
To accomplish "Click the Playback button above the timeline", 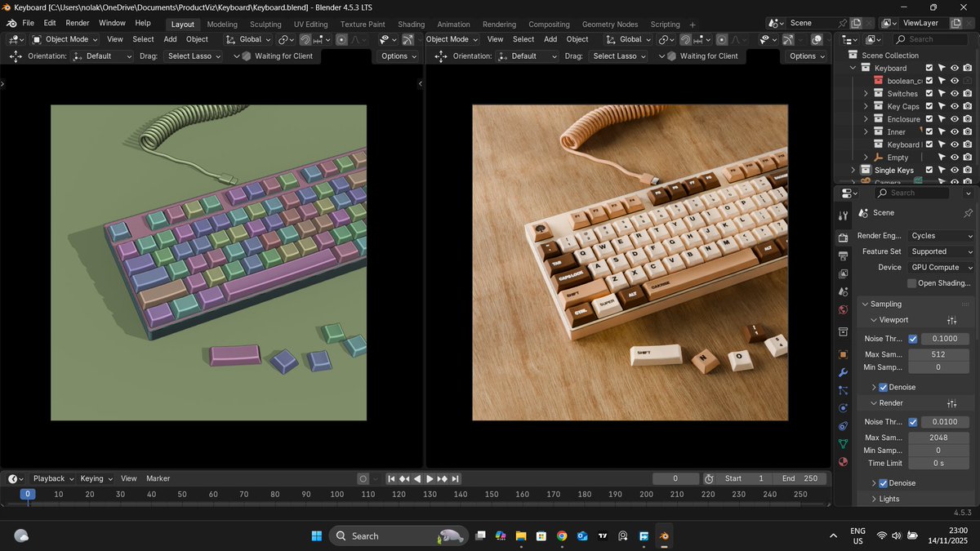I will coord(51,478).
